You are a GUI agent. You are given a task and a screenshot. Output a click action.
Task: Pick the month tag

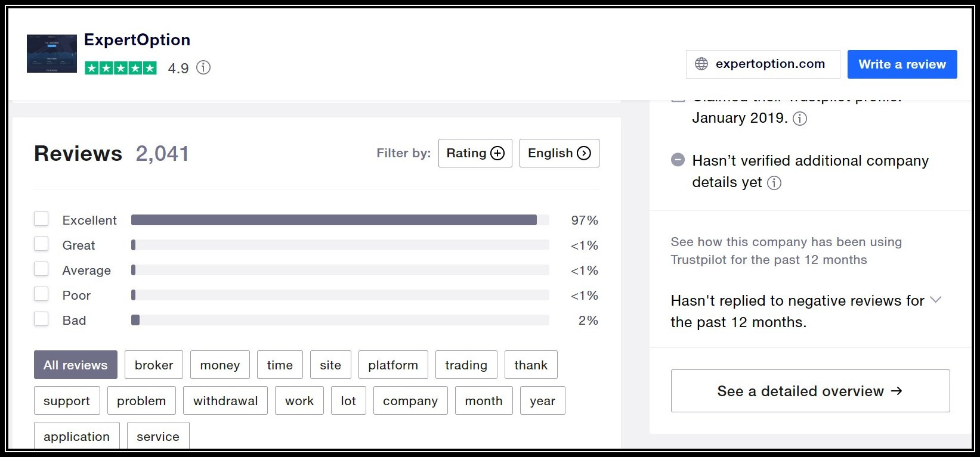pos(484,400)
